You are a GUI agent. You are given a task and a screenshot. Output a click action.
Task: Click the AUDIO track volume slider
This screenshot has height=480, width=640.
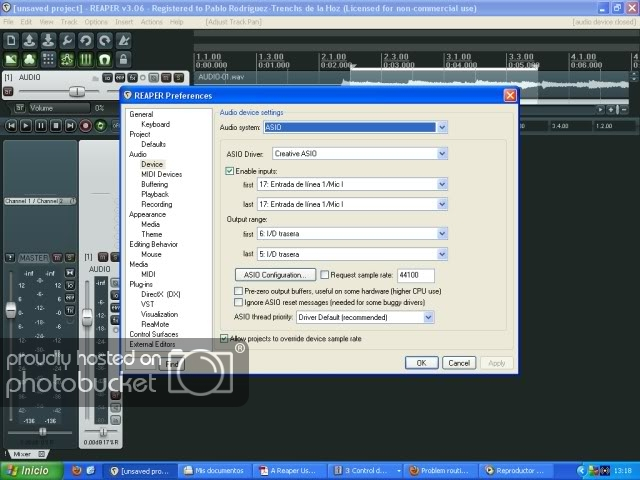tap(75, 91)
